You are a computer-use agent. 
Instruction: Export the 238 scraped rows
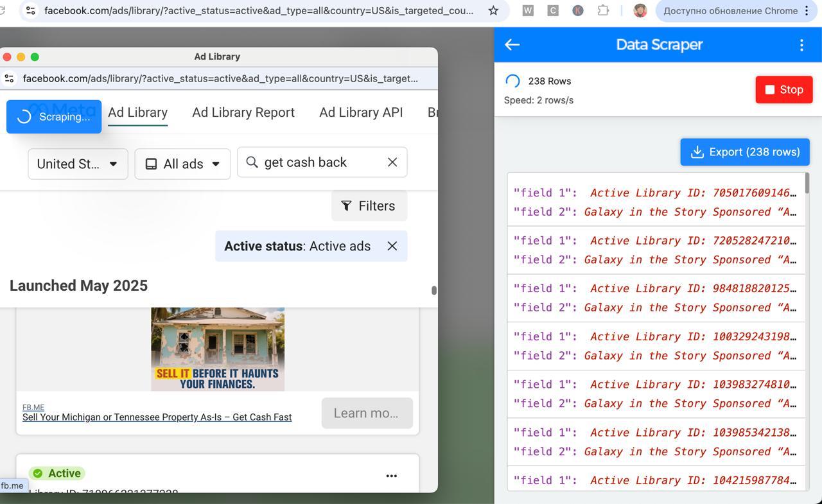click(744, 152)
